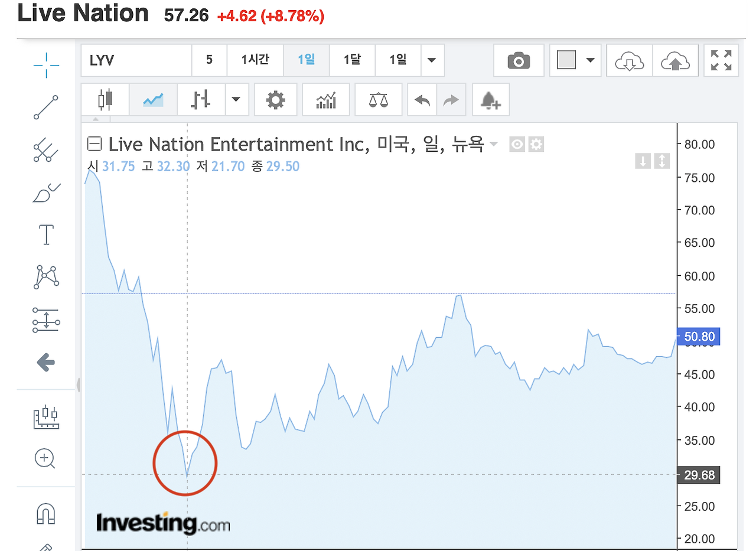756x551 pixels.
Task: Redo the chart action
Action: click(451, 99)
